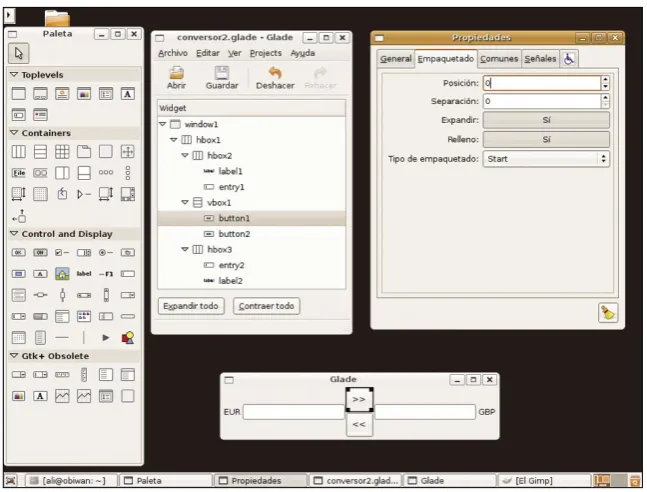Click the broom clear icon in Propiedades
The image size is (647, 492).
click(608, 313)
